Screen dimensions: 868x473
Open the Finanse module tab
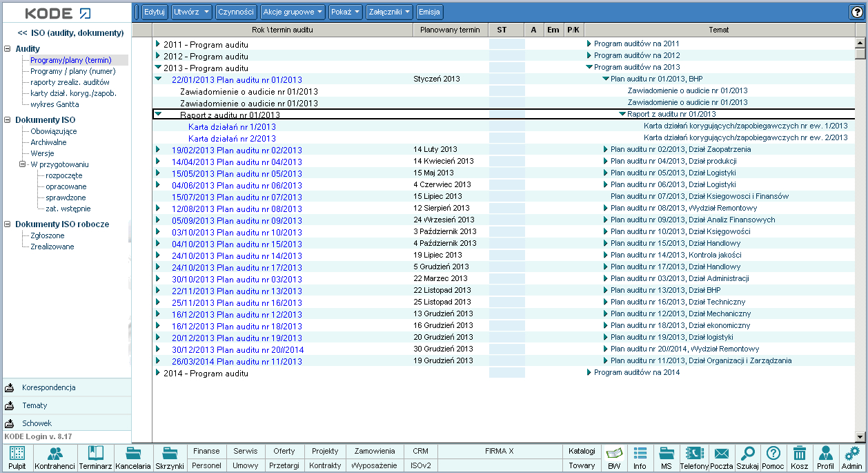coord(206,451)
